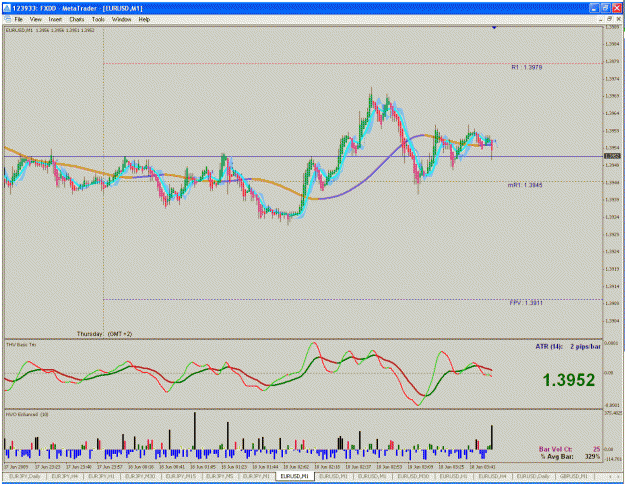
Task: Click the mR1 : 1.3945 pivot label
Action: coord(525,185)
